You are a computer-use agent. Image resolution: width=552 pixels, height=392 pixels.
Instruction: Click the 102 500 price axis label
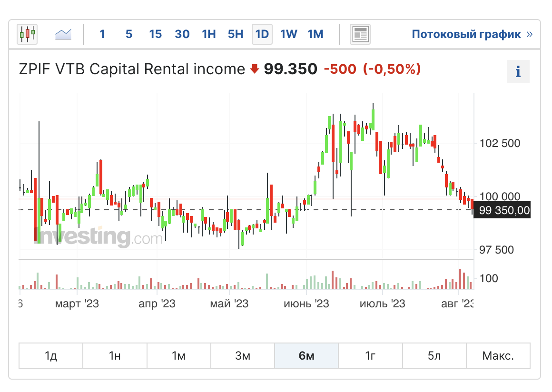(500, 143)
